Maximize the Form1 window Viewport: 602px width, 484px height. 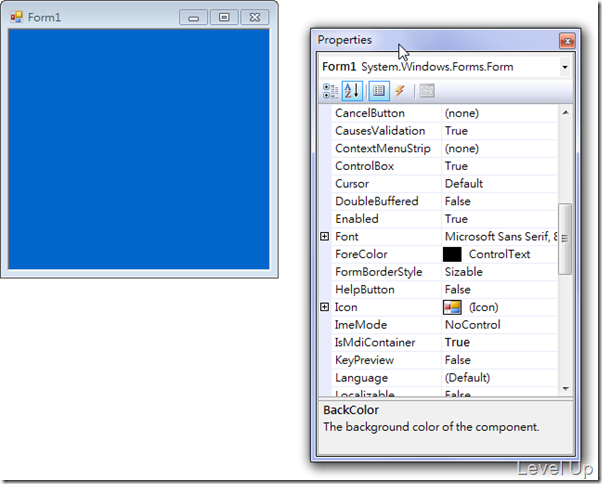[224, 17]
